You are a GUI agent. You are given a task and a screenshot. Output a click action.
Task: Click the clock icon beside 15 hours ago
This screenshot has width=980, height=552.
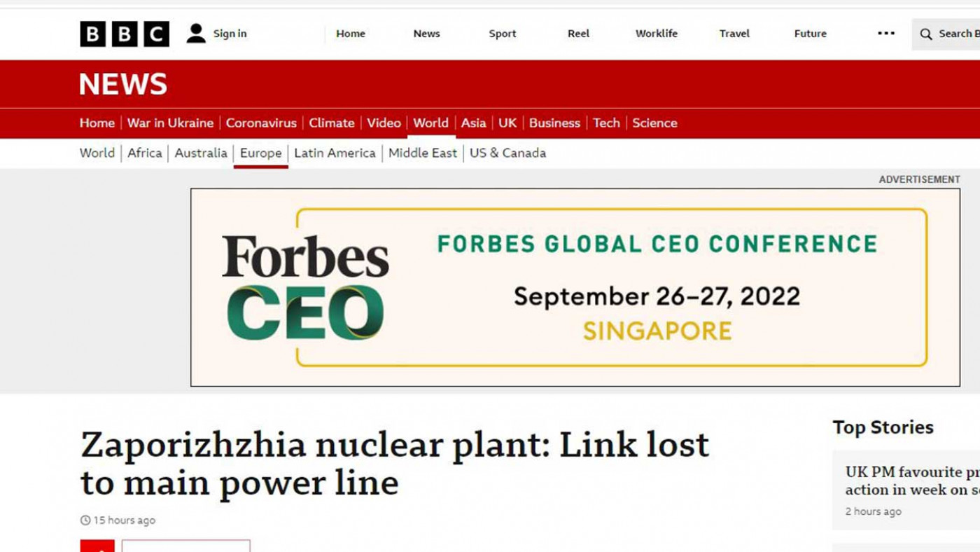(85, 520)
